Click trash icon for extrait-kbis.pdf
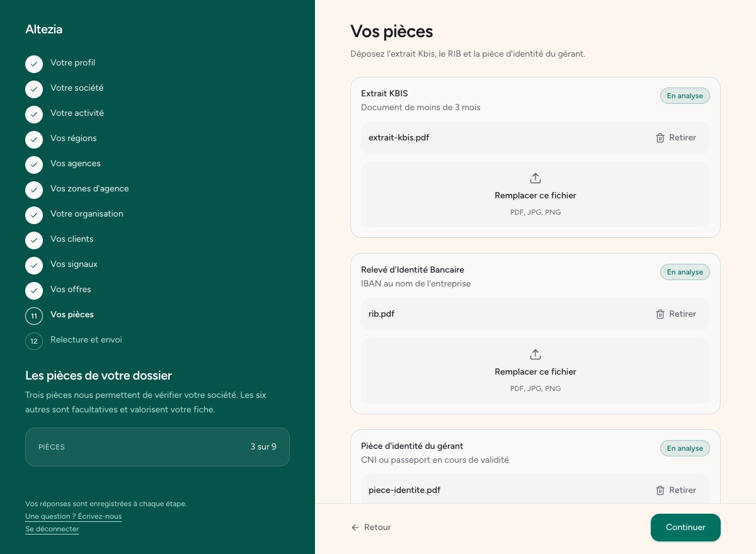 (x=660, y=138)
